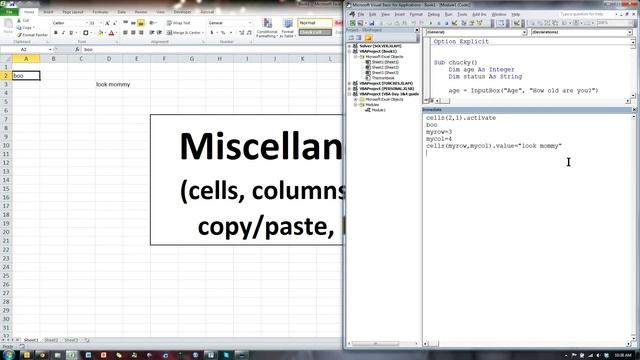640x360 pixels.
Task: Toggle Folders view in Project pane
Action: point(368,38)
